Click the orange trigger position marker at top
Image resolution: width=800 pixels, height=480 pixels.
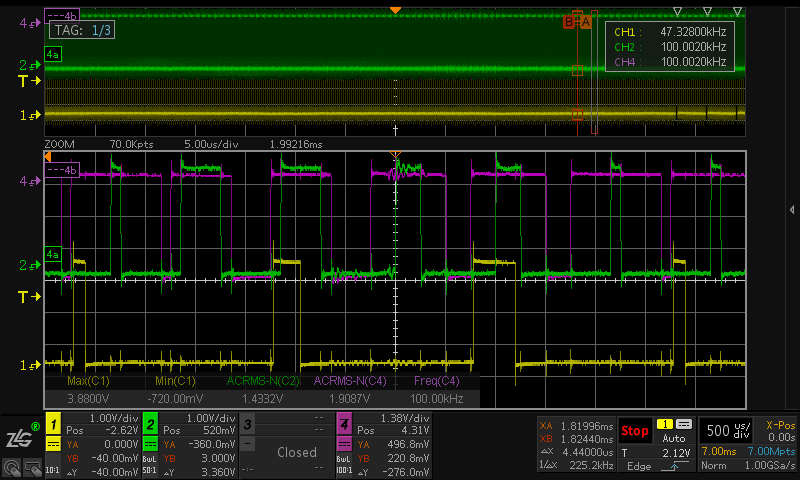coord(395,9)
